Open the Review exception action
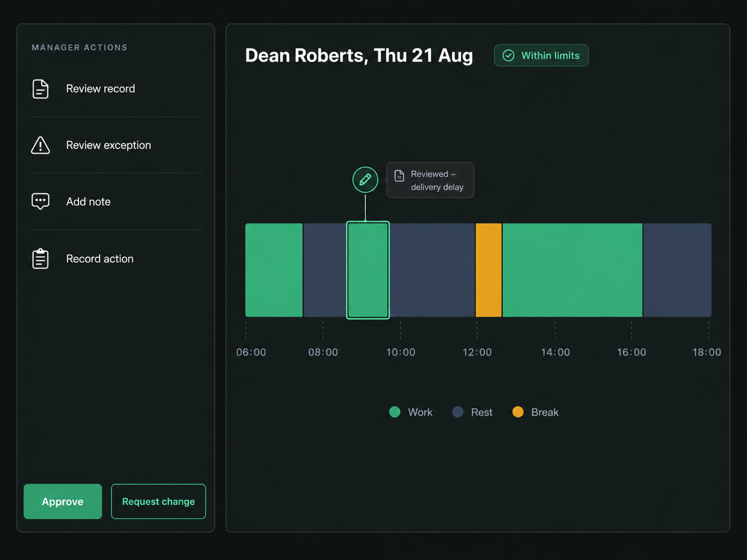 pyautogui.click(x=116, y=145)
